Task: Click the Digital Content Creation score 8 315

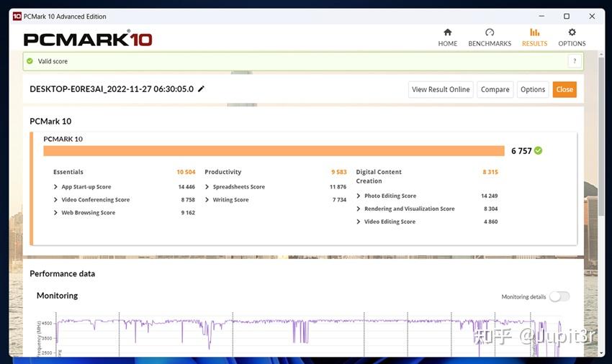Action: point(490,172)
